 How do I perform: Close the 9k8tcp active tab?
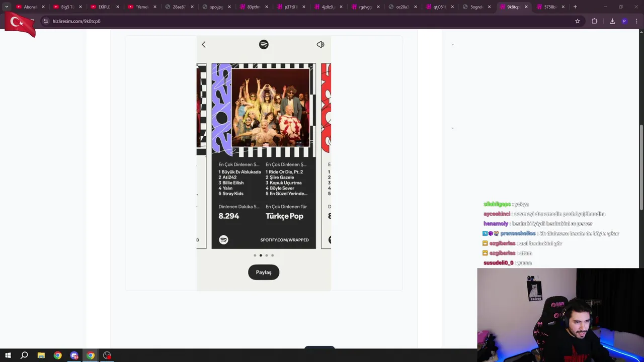click(x=526, y=7)
